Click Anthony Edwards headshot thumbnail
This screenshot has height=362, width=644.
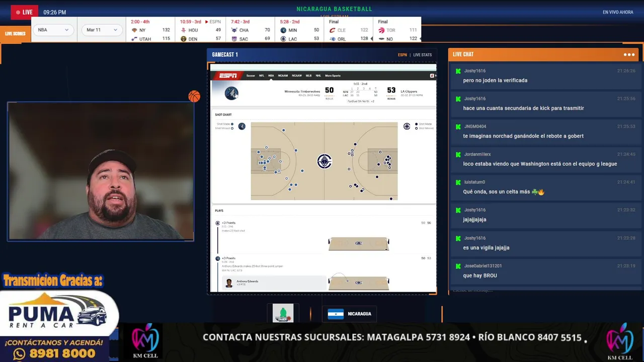pyautogui.click(x=229, y=283)
